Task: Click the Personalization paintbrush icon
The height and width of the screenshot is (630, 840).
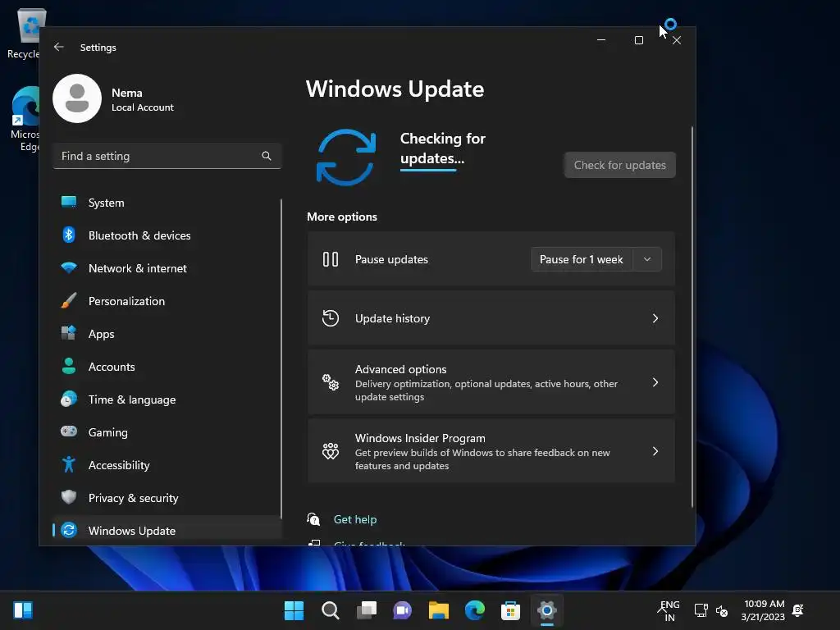Action: (69, 300)
